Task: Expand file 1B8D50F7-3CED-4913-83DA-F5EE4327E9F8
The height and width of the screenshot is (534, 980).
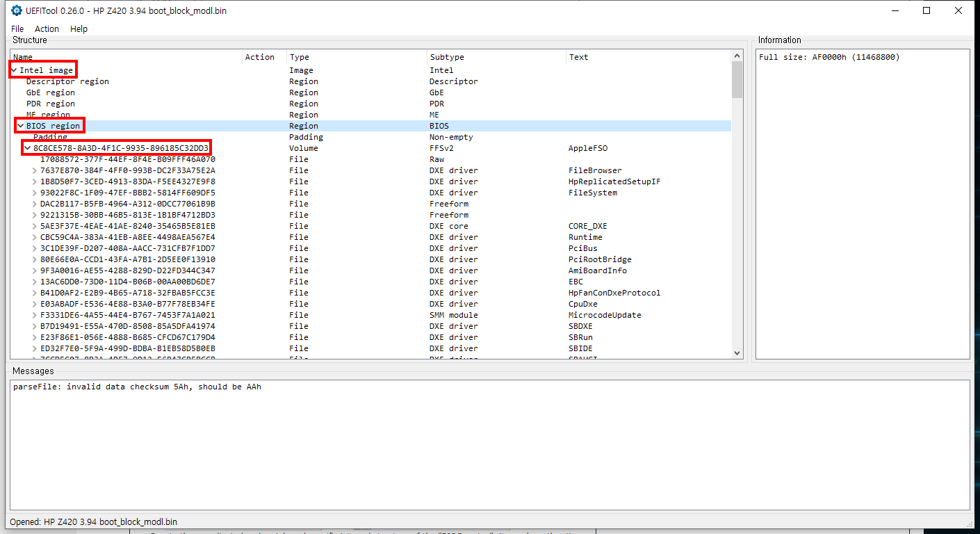Action: (35, 181)
